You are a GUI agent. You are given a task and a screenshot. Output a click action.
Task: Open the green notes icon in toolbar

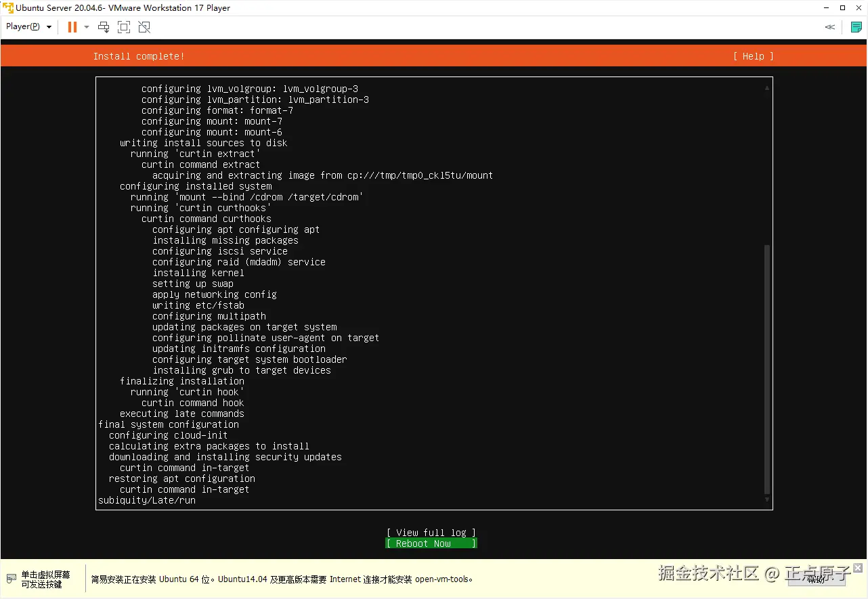(856, 27)
